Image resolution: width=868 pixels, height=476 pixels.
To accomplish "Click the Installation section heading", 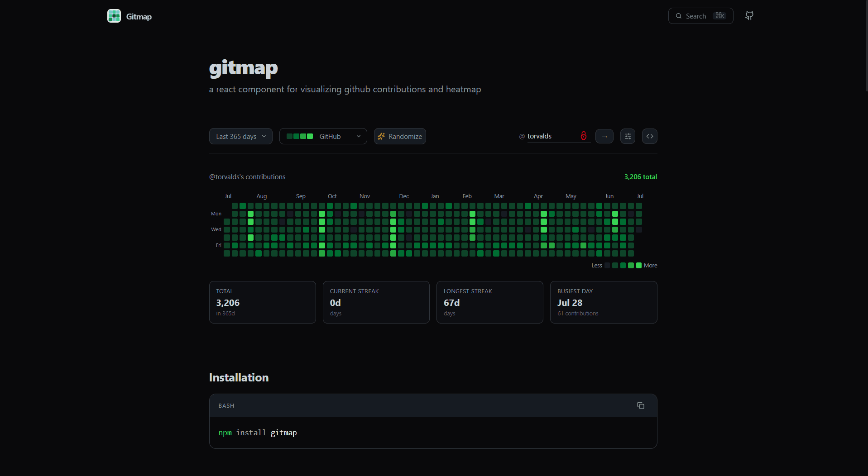I will pos(239,378).
